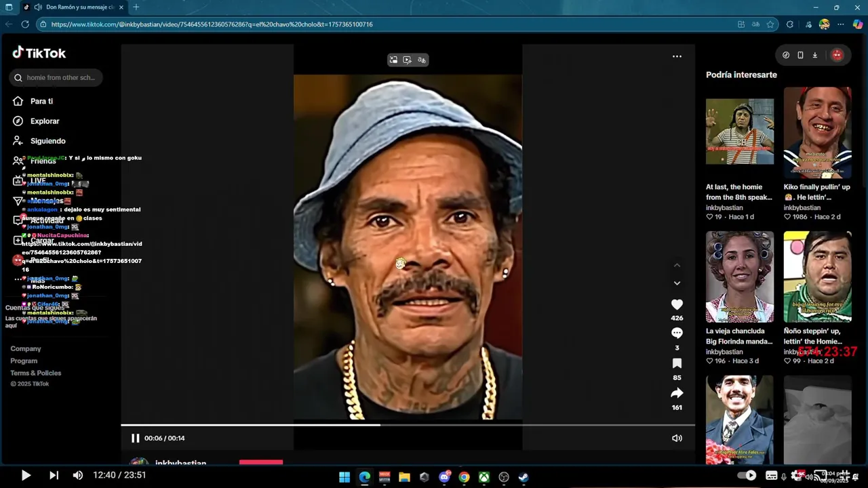Image resolution: width=868 pixels, height=488 pixels.
Task: Reload the page with refresh icon
Action: 25,24
